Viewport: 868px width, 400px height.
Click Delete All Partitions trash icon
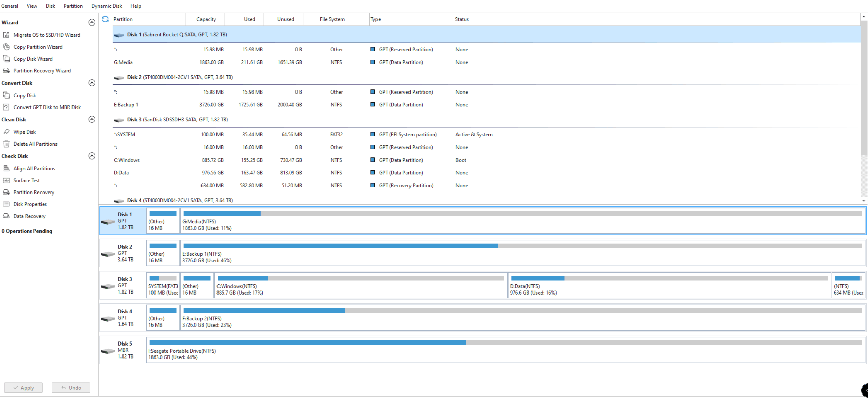click(6, 144)
